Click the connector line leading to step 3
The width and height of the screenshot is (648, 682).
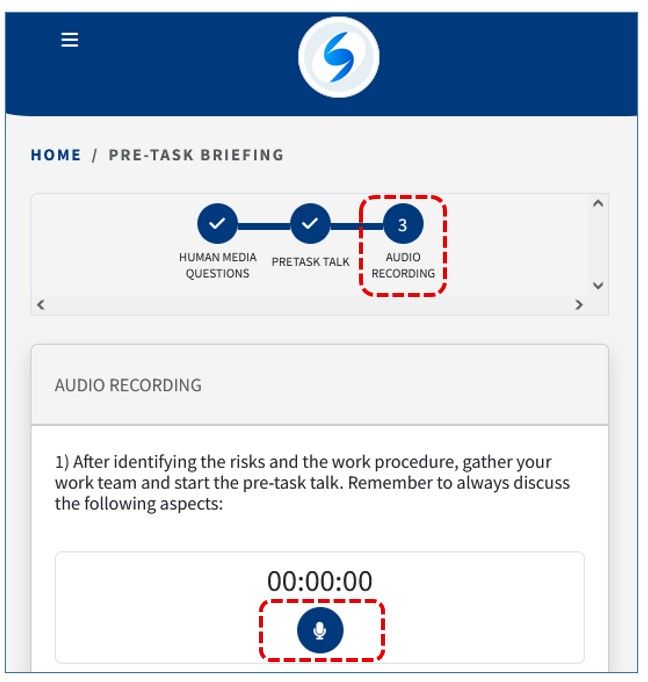[x=356, y=224]
